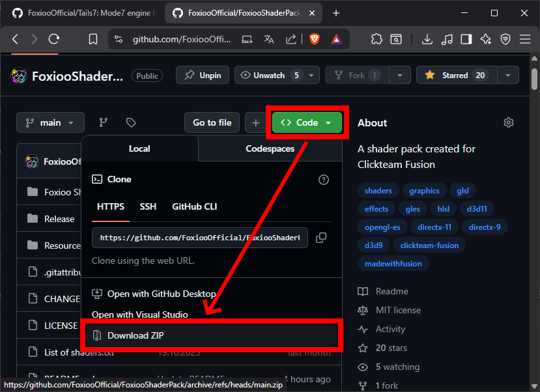
Task: Unpin the repository from profile
Action: click(x=203, y=76)
